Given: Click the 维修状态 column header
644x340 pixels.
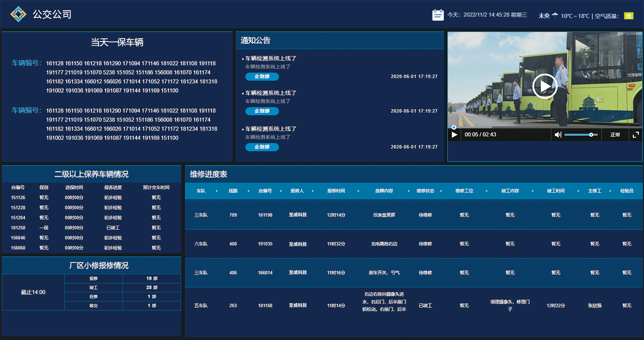Looking at the screenshot, I should pyautogui.click(x=425, y=191).
